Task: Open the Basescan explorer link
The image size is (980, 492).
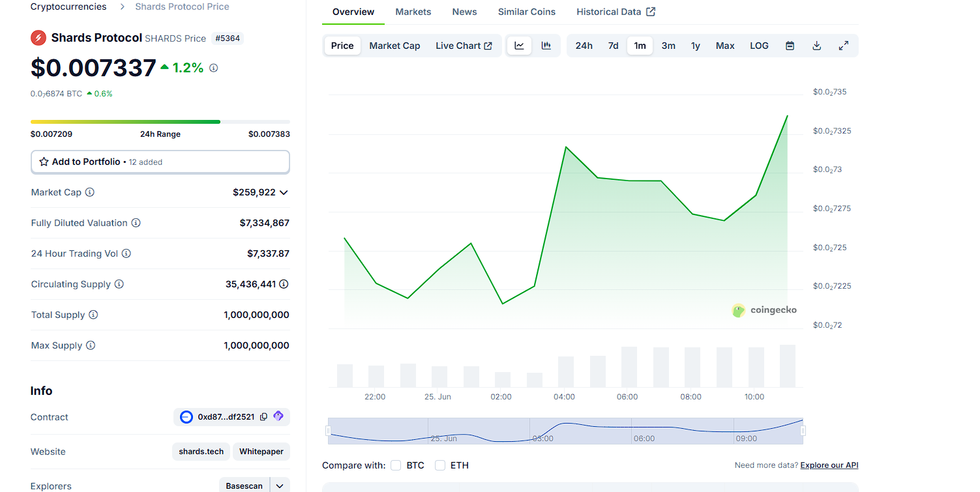Action: 245,486
